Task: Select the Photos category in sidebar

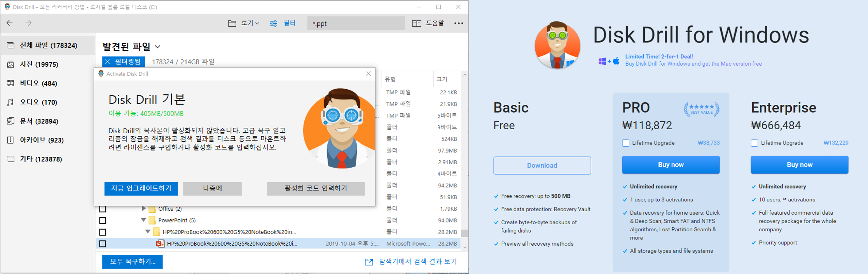Action: pyautogui.click(x=39, y=64)
